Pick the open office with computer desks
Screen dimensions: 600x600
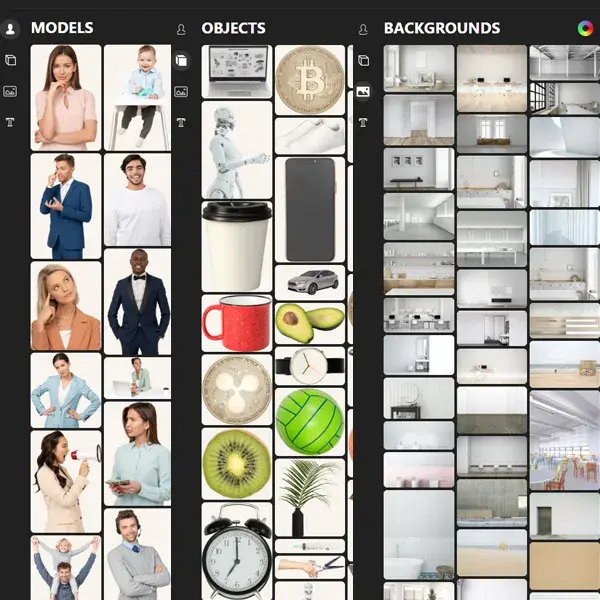(419, 315)
